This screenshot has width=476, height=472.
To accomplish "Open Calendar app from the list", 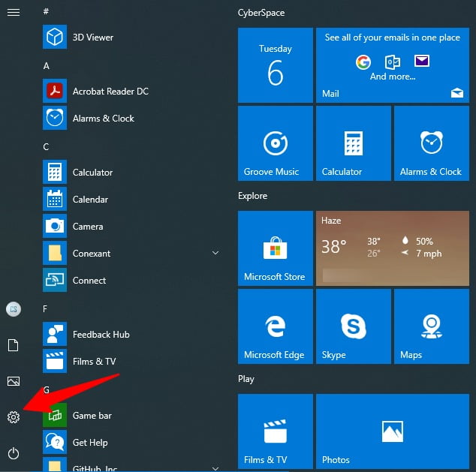I will (x=131, y=199).
